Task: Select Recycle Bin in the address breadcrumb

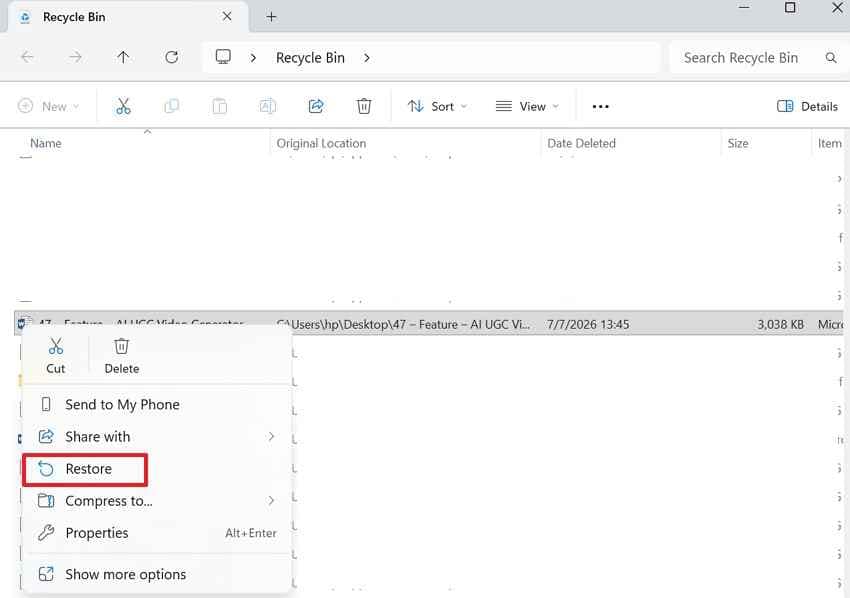Action: 310,57
